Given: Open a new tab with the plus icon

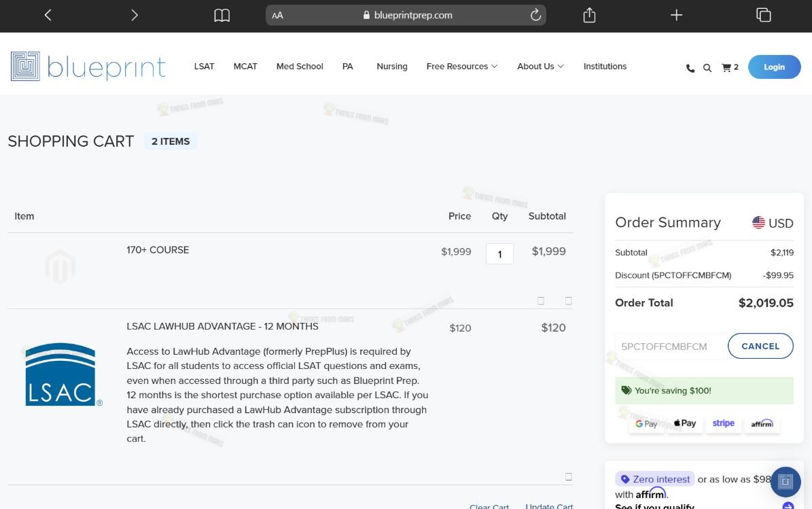Looking at the screenshot, I should coord(676,16).
